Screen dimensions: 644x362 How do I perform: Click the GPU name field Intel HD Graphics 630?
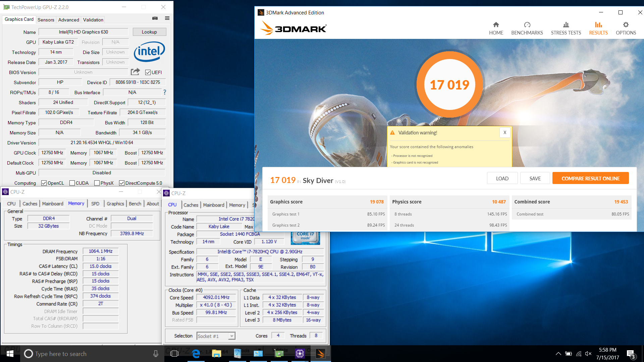point(84,32)
